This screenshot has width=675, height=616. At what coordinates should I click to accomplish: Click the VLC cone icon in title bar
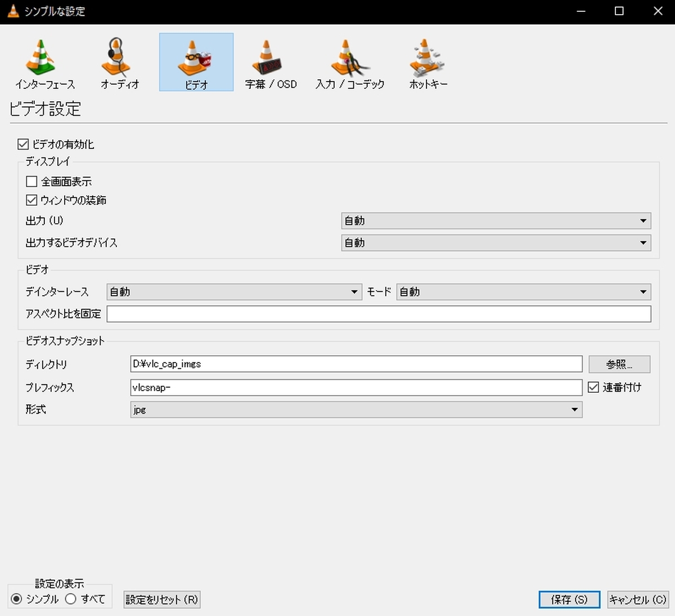[13, 11]
